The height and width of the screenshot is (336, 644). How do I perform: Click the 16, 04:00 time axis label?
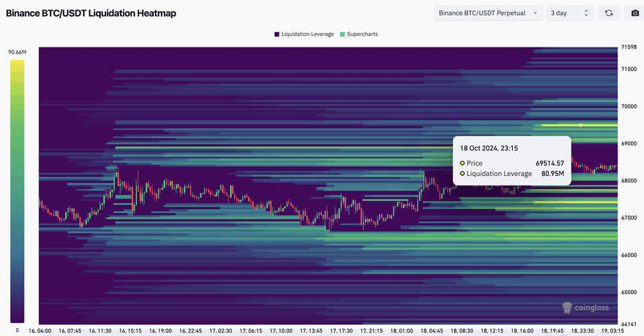pos(39,330)
